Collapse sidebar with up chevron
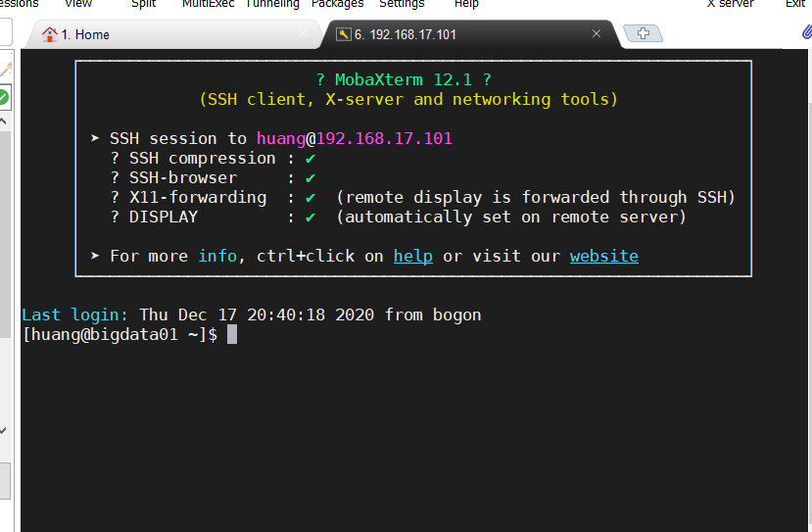This screenshot has width=812, height=532. [3, 121]
